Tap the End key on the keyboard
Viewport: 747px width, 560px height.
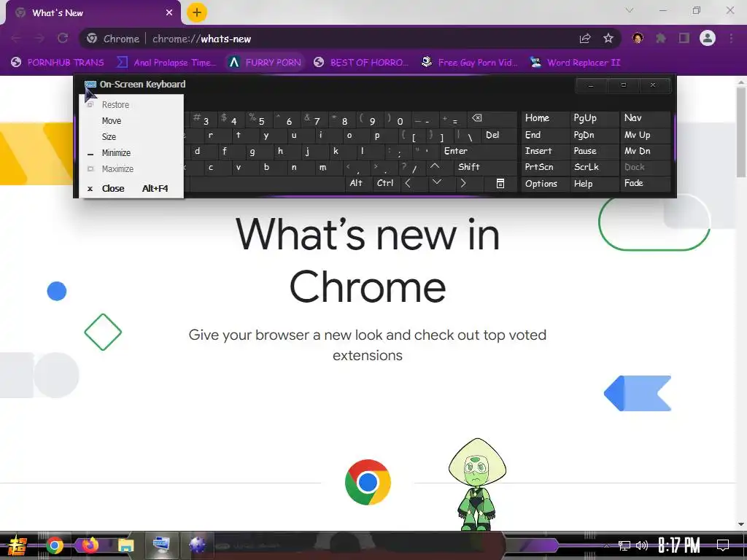pos(545,135)
